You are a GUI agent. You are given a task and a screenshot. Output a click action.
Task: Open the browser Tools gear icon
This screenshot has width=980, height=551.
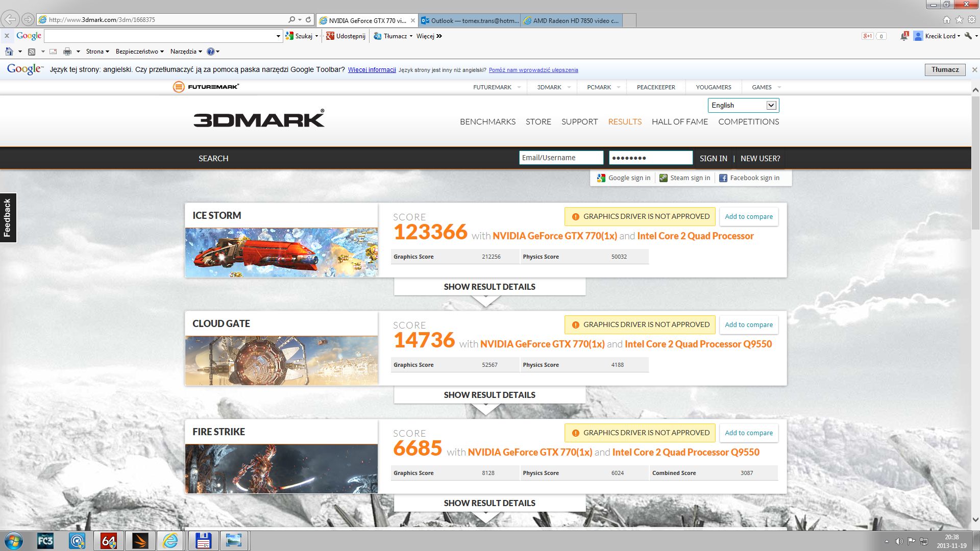(972, 20)
